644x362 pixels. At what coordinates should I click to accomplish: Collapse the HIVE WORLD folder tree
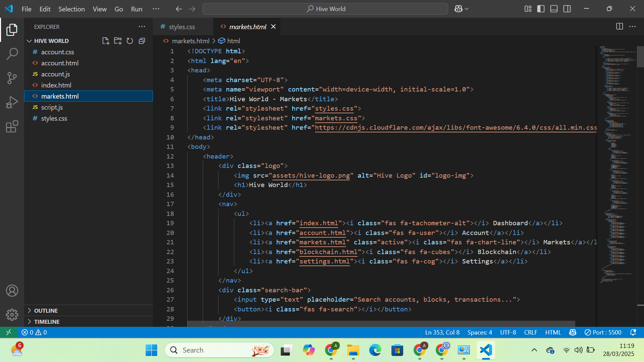30,41
